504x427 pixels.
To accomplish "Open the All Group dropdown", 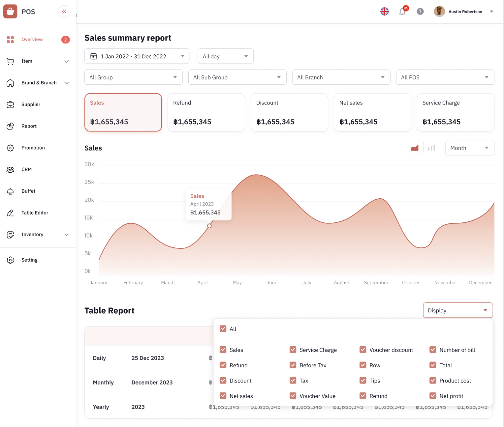I will tap(134, 77).
